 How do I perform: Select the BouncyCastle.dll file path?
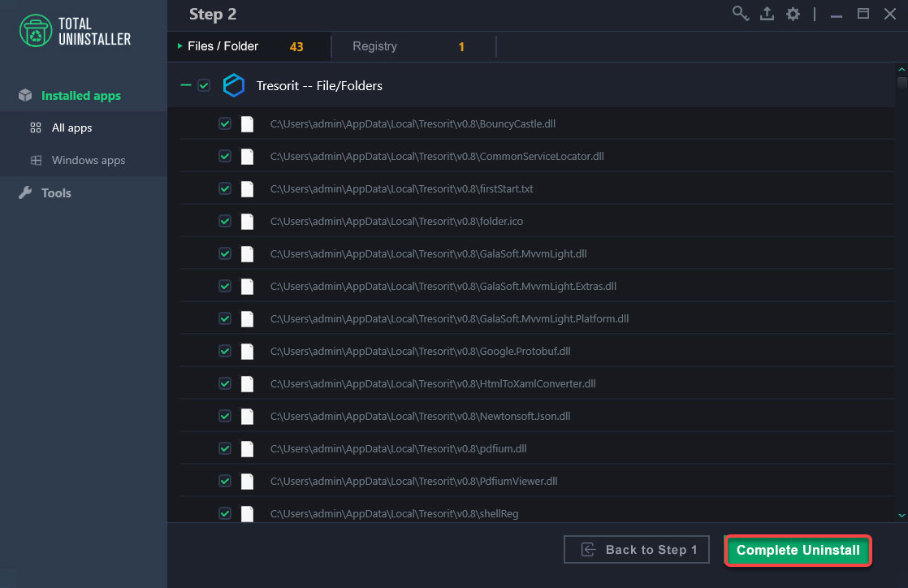tap(413, 124)
